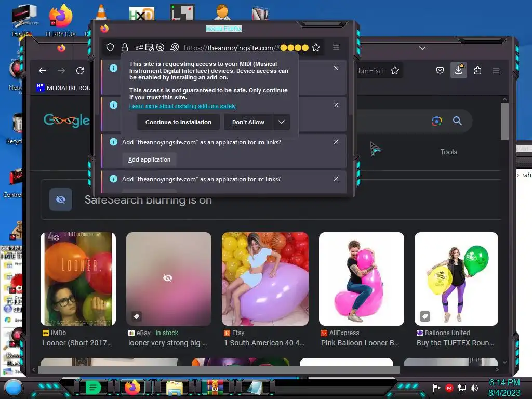Click the Save to Pocket icon
The image size is (532, 399).
440,70
